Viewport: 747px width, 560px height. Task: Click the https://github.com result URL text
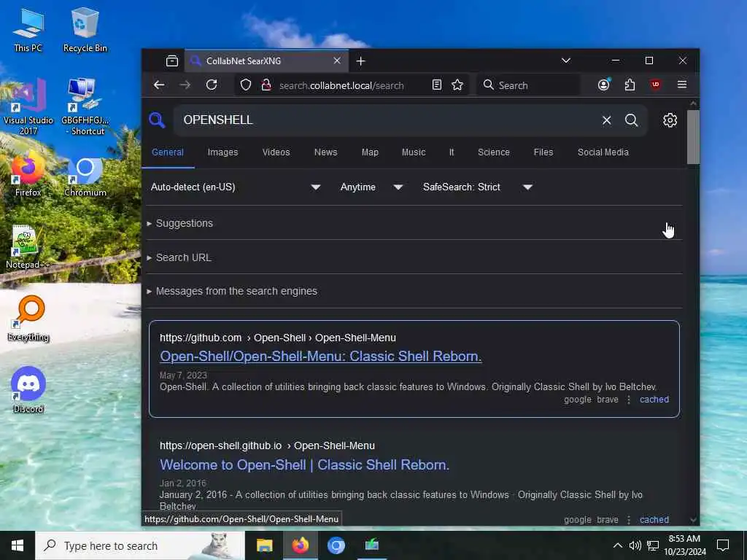tap(201, 338)
